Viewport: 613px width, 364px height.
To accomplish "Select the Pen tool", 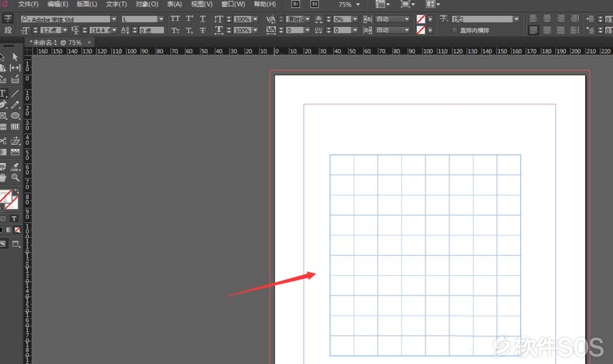I will (x=3, y=105).
